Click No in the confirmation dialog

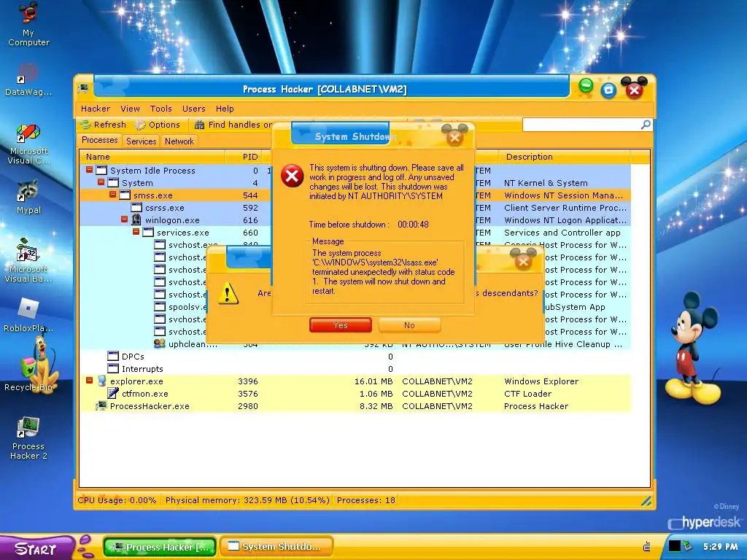click(x=409, y=325)
